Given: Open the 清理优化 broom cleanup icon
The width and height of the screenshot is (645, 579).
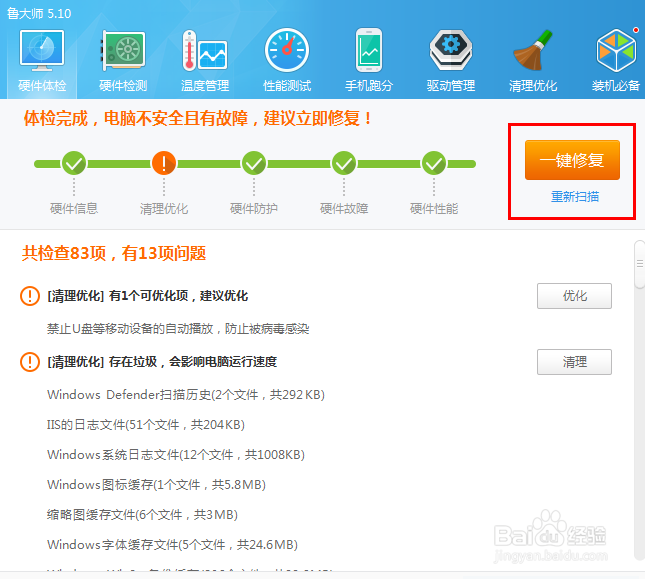Looking at the screenshot, I should coord(533,50).
